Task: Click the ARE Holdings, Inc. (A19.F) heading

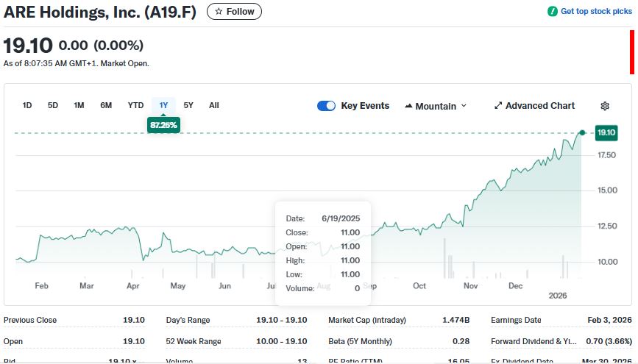Action: 100,13
